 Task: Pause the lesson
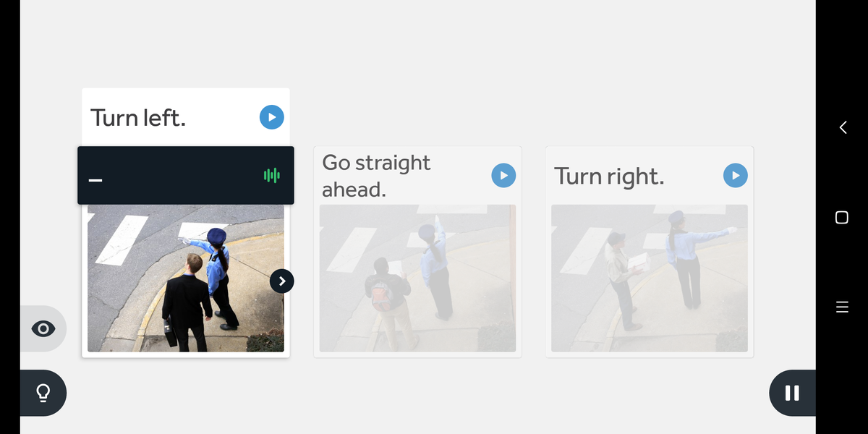[x=792, y=393]
